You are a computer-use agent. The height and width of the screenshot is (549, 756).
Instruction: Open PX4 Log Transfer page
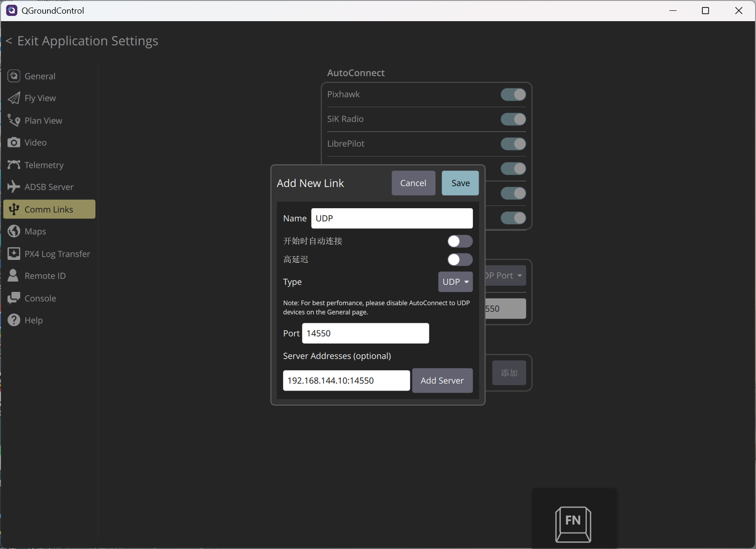pos(49,254)
